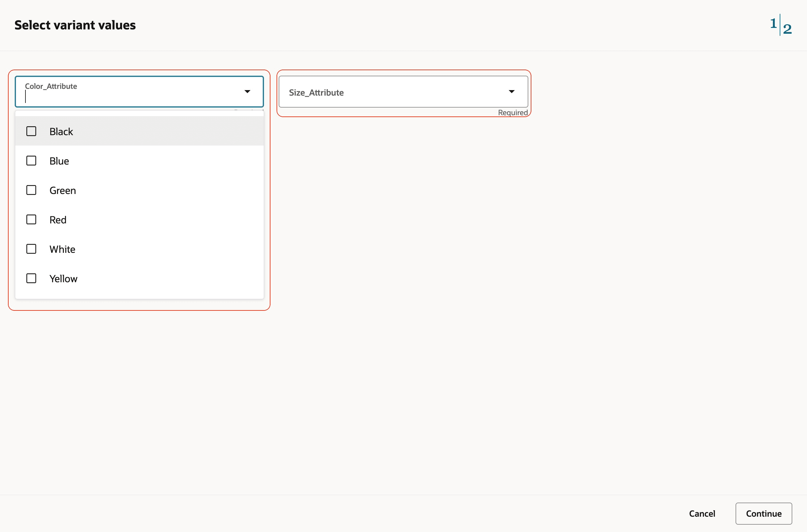The width and height of the screenshot is (807, 532).
Task: Open the Size_Attribute combo box field
Action: click(390, 92)
